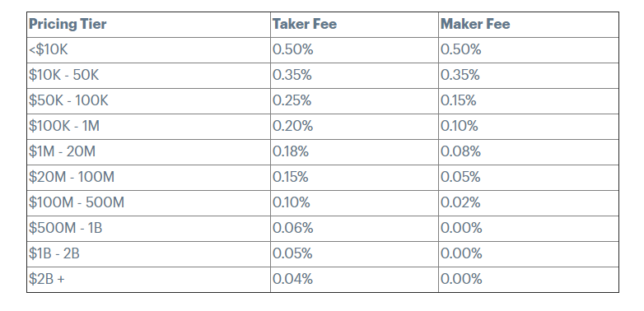
Task: Select the $500M - 1B tier cell
Action: click(x=149, y=228)
